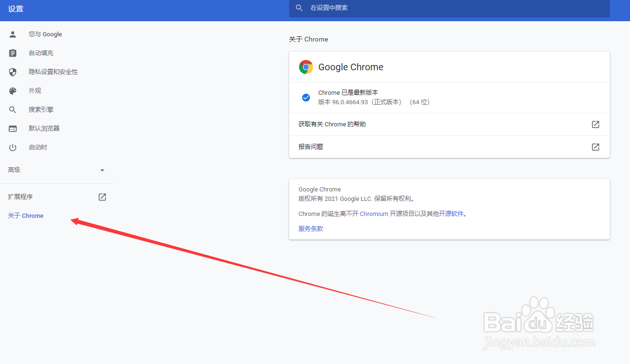The image size is (630, 364).
Task: Open 获取有关 Chrome 的帮助 row
Action: (449, 124)
